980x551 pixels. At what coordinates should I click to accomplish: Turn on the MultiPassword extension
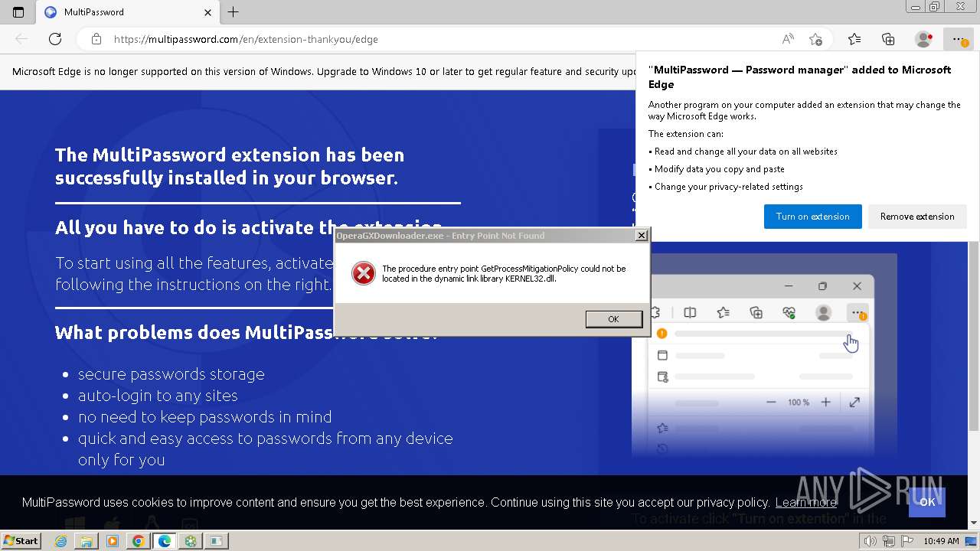tap(812, 217)
